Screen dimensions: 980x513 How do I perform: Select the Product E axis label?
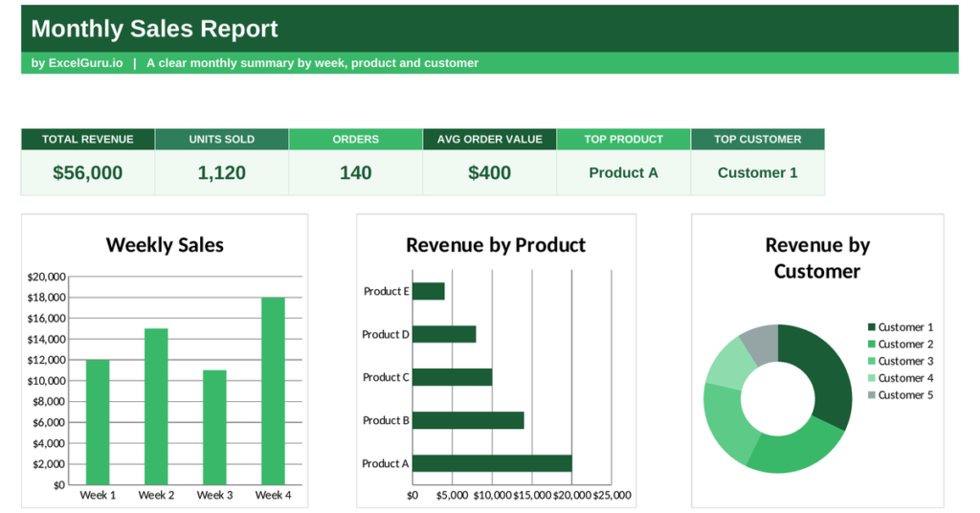pyautogui.click(x=387, y=291)
